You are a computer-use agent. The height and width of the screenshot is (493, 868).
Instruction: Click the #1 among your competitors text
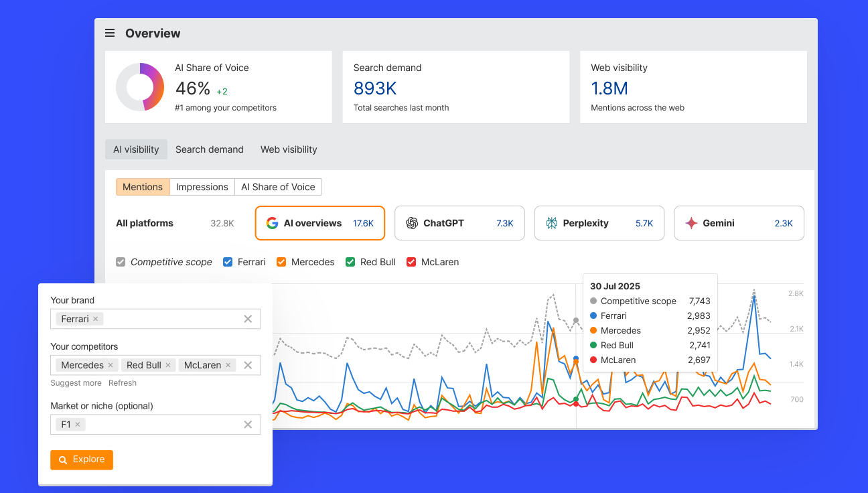click(x=226, y=107)
